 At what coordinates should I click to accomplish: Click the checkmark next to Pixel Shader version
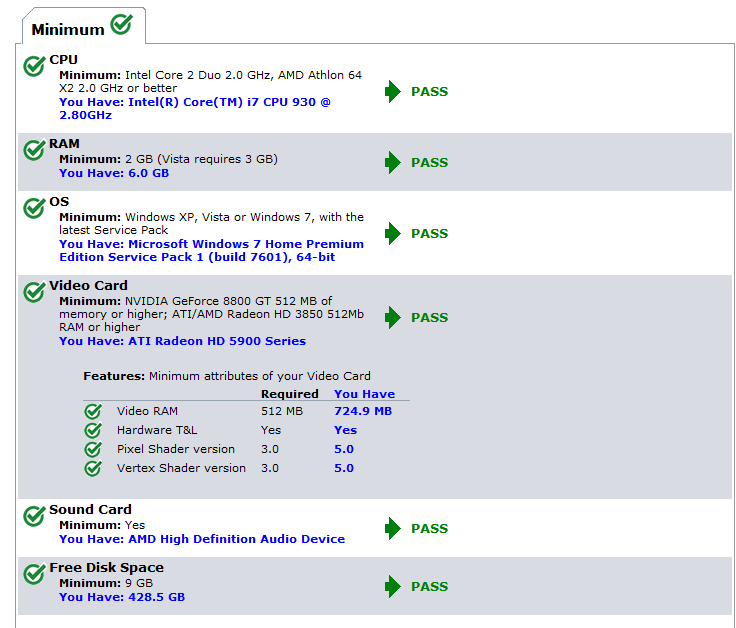(x=93, y=449)
